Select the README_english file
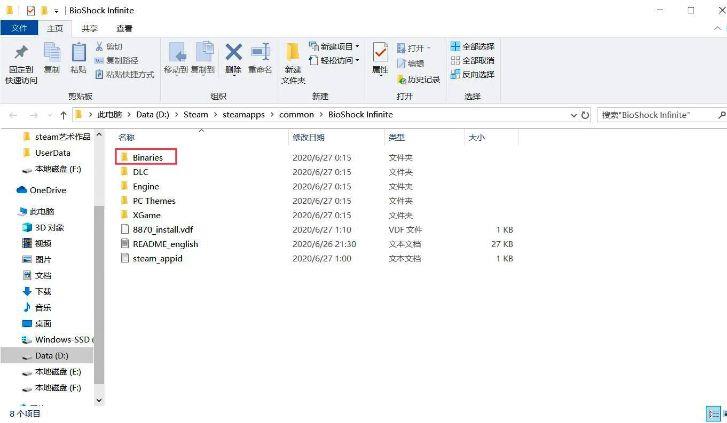The height and width of the screenshot is (423, 727). [159, 244]
